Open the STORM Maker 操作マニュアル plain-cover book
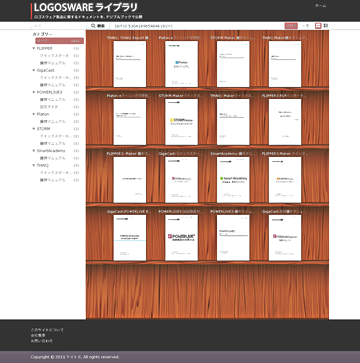This screenshot has height=363, width=360. pos(233,64)
